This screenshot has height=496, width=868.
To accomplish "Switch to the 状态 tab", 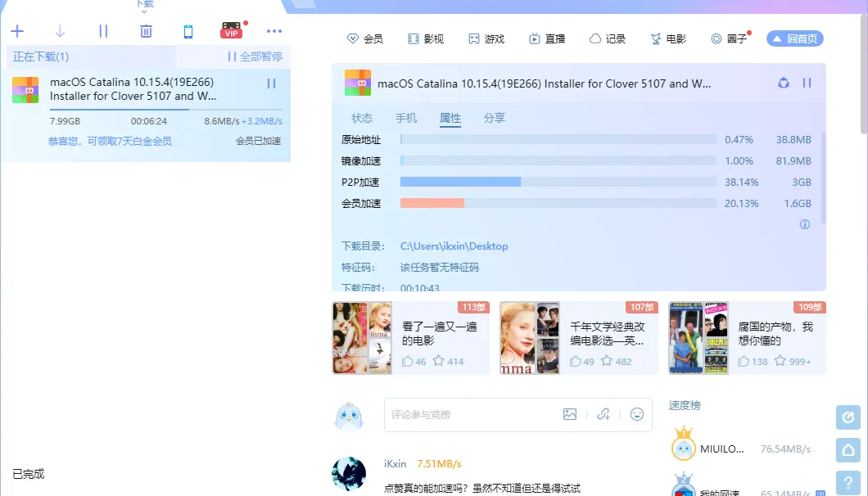I will (x=362, y=118).
